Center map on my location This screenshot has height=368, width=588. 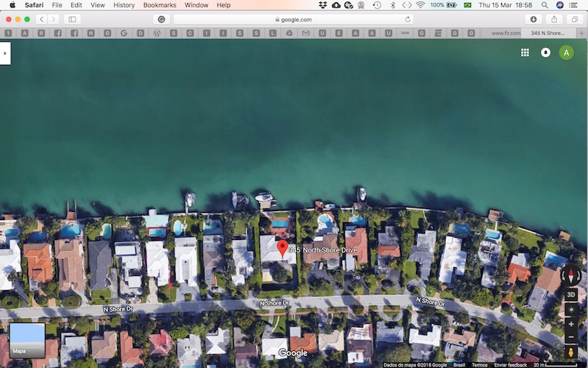(x=571, y=310)
